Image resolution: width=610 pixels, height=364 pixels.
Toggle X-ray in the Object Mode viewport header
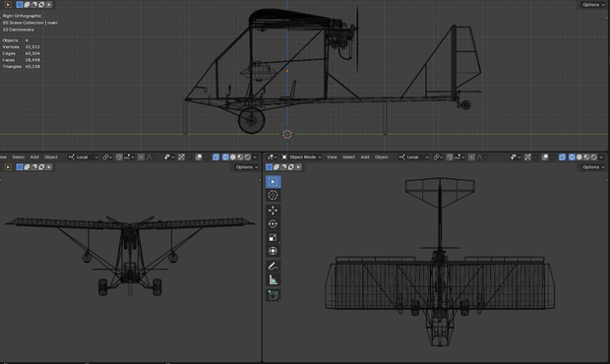(x=562, y=157)
